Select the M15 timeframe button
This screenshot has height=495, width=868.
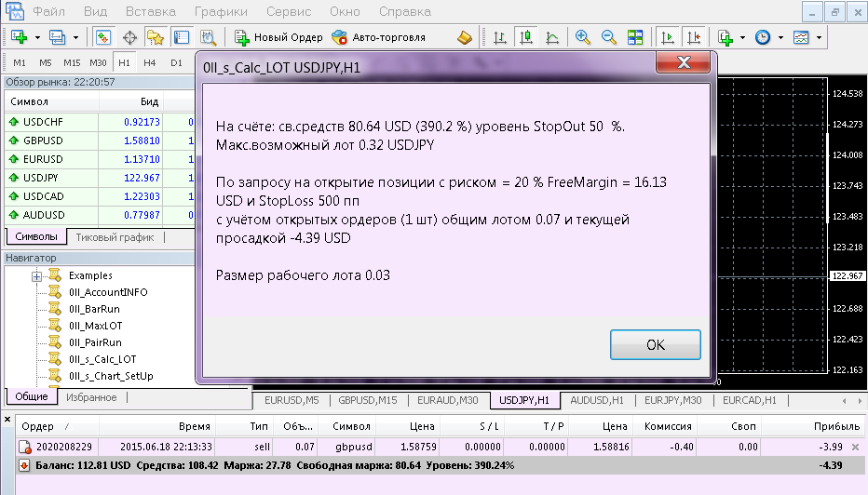(72, 63)
